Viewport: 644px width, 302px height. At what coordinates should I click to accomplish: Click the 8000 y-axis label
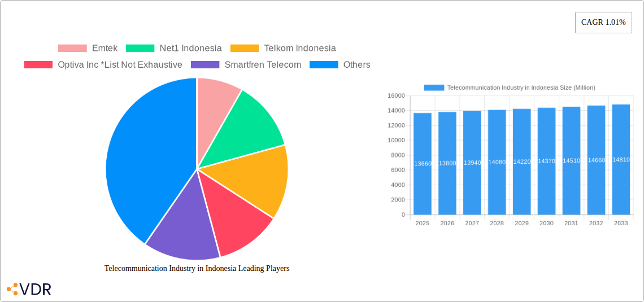click(x=398, y=155)
